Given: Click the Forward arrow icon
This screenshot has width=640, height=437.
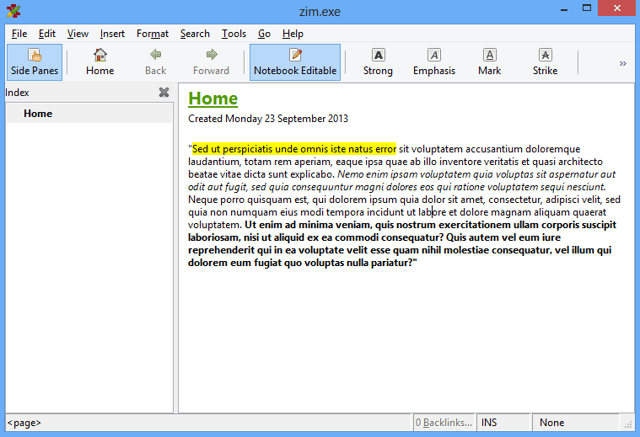Looking at the screenshot, I should 211,55.
